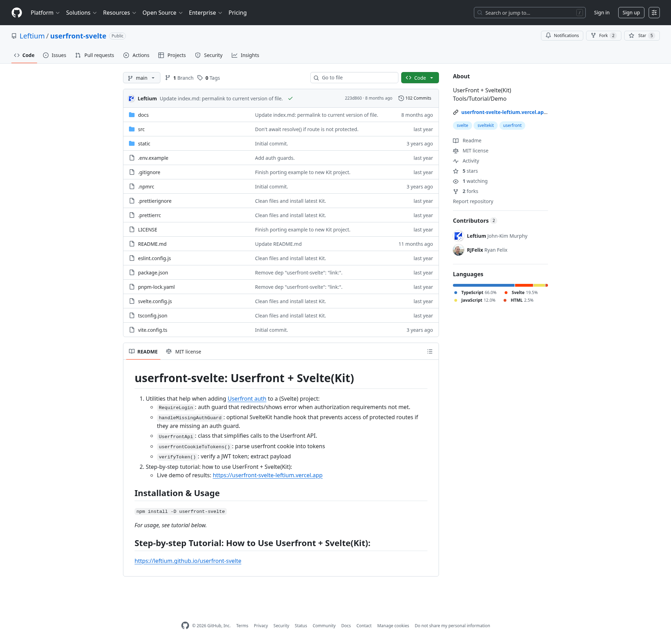Switch to the Actions tab
Screen dimensions: 671x644
point(136,55)
